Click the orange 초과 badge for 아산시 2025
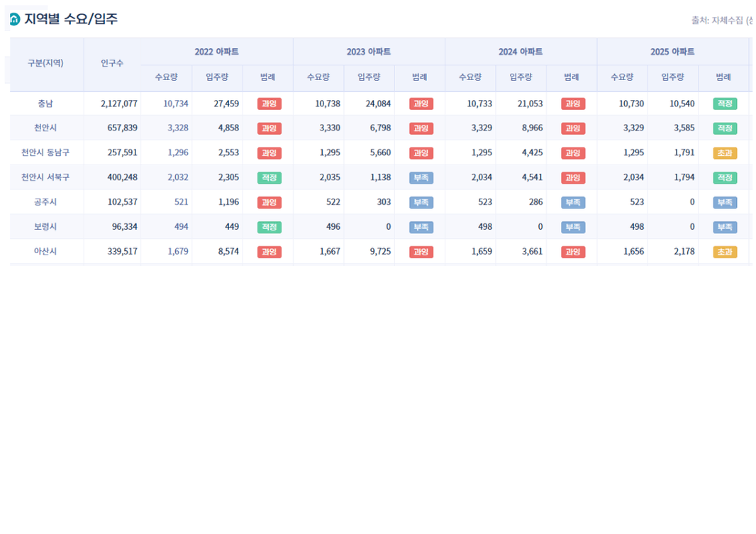 coord(725,252)
